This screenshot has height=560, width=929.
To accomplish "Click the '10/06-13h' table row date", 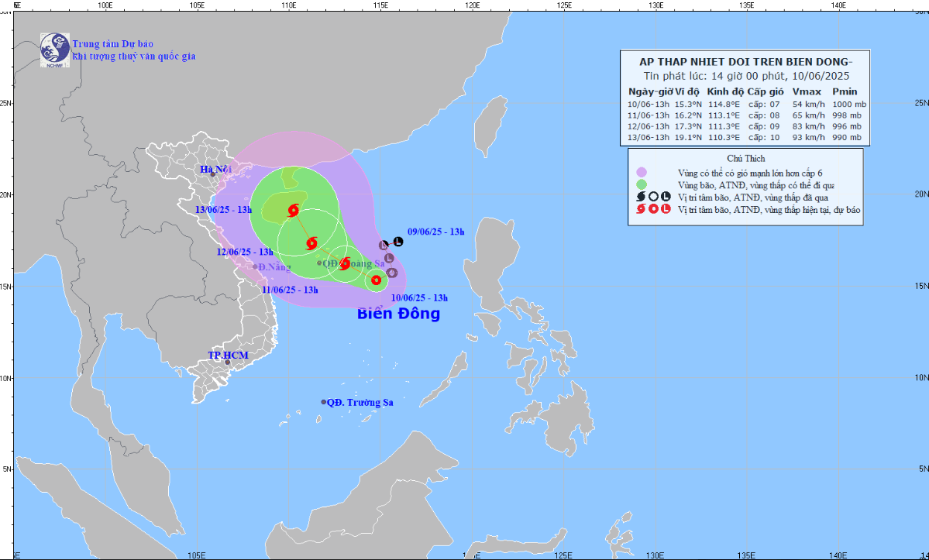I will click(x=649, y=105).
